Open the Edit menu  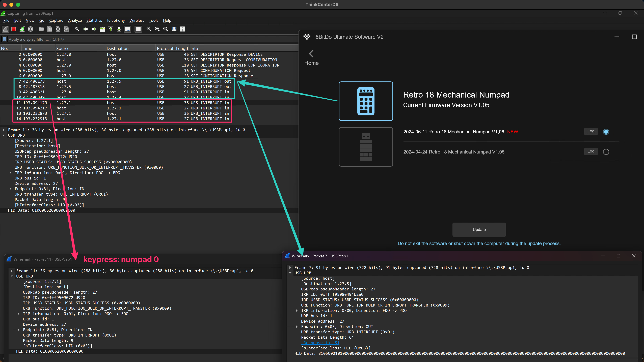click(x=17, y=20)
